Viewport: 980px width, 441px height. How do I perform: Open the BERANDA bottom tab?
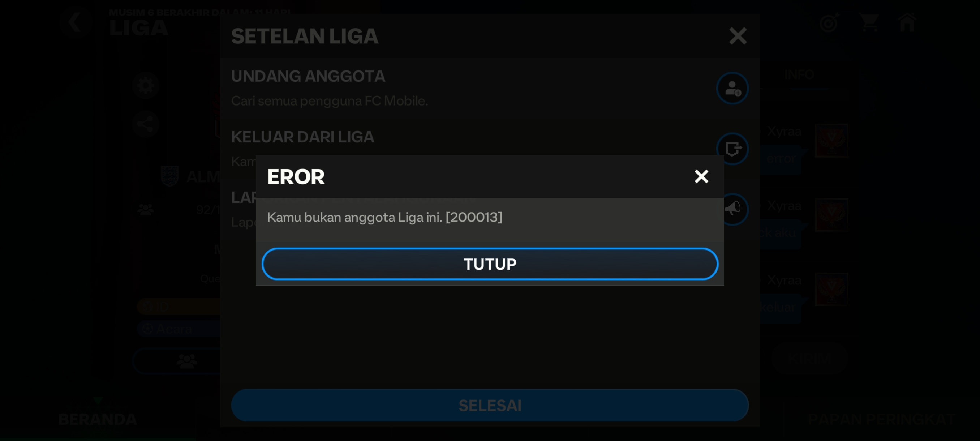click(x=98, y=419)
